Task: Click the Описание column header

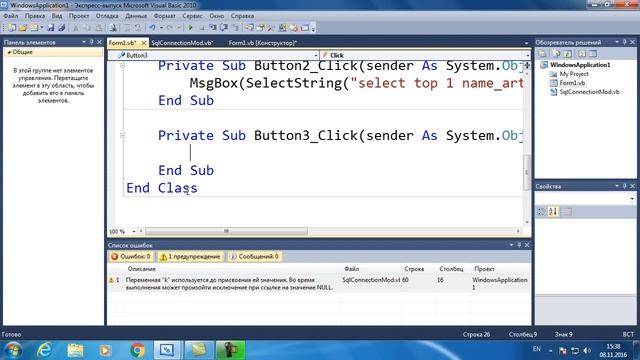Action: pos(142,269)
